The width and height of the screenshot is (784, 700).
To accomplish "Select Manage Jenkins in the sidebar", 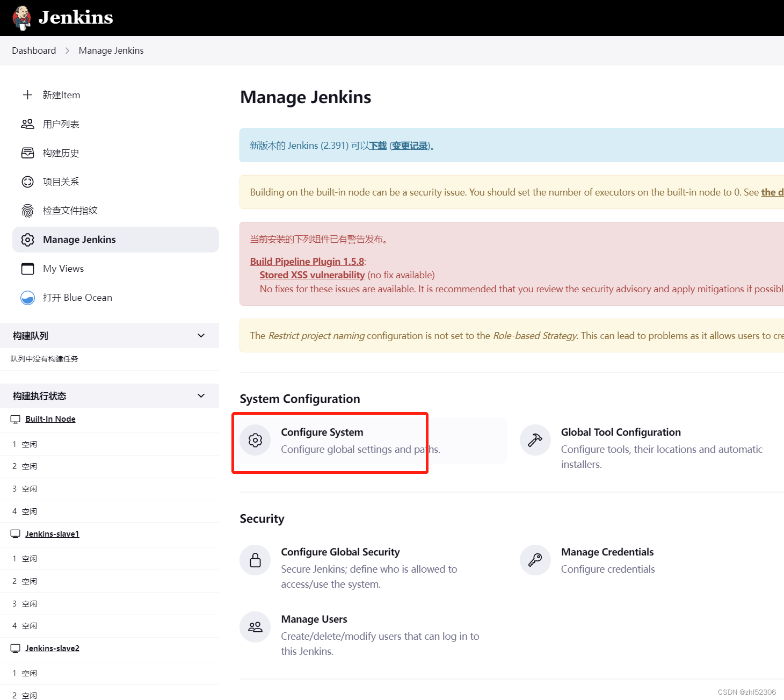I will 115,240.
